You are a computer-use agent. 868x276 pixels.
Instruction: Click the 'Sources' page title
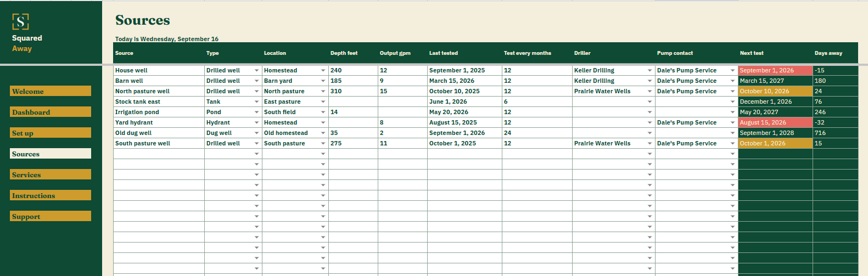[143, 20]
